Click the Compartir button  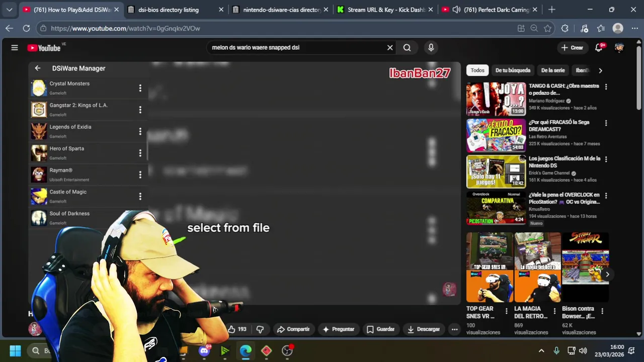[x=293, y=329]
